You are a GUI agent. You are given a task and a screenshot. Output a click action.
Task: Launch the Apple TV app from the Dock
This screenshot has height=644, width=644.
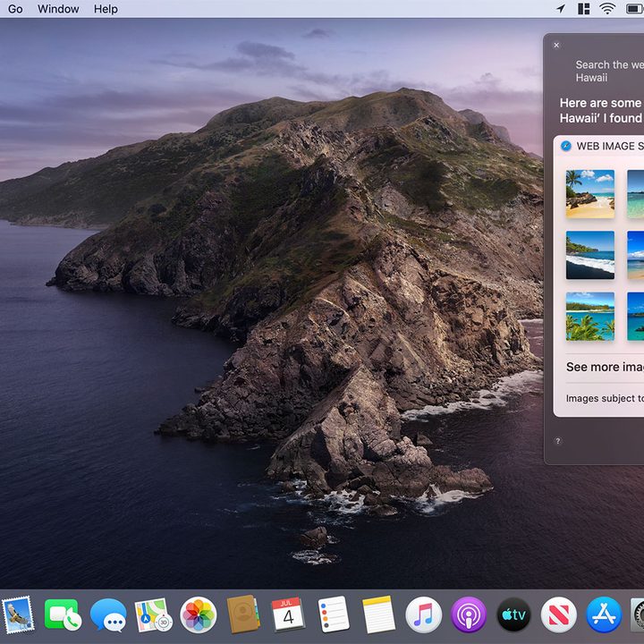click(513, 614)
